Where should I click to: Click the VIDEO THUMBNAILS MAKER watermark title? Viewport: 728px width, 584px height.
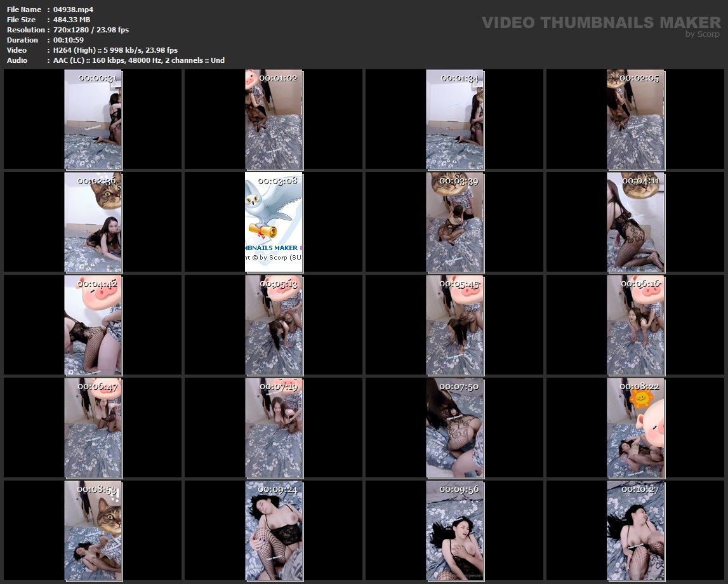[600, 22]
